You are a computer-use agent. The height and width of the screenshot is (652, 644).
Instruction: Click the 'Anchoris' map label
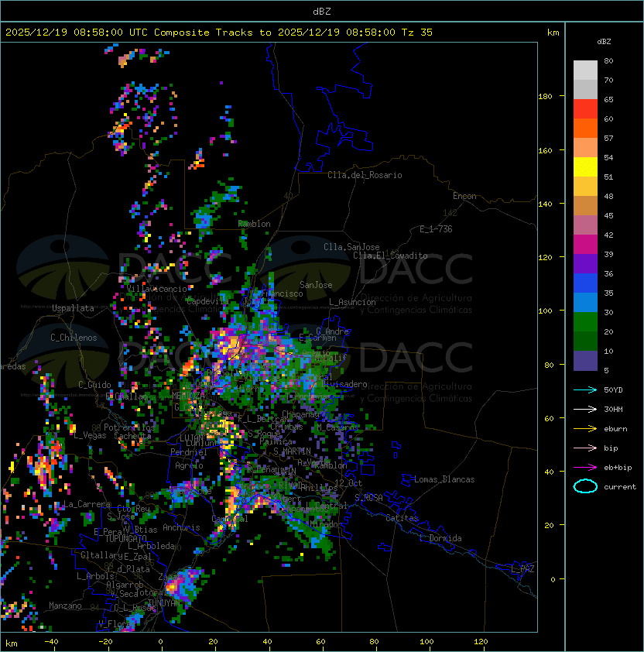coord(181,527)
